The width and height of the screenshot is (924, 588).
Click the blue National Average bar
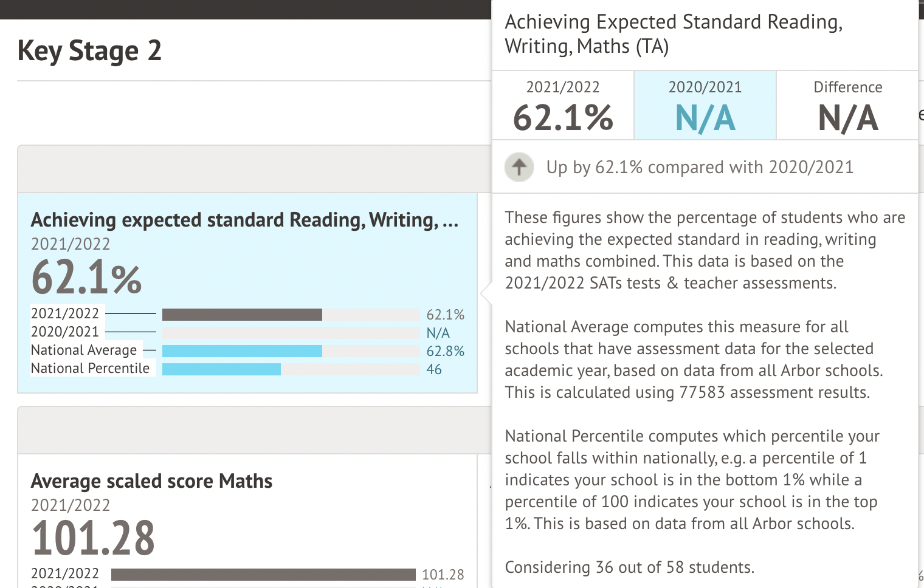point(242,351)
